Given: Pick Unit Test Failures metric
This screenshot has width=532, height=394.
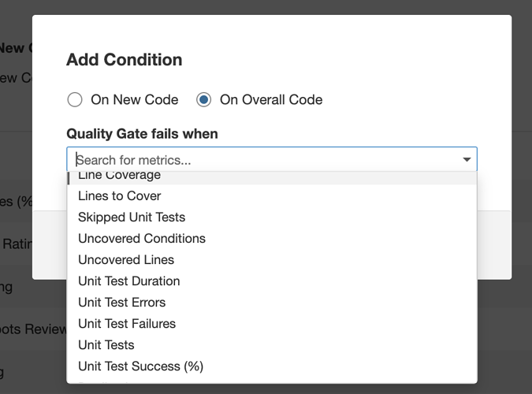Looking at the screenshot, I should click(x=126, y=323).
